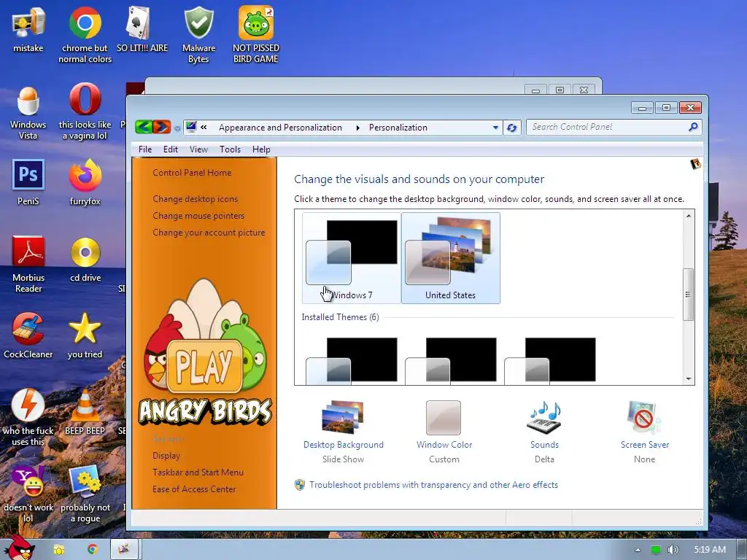Click theme list scroll-down arrow
The image size is (747, 560).
point(689,379)
